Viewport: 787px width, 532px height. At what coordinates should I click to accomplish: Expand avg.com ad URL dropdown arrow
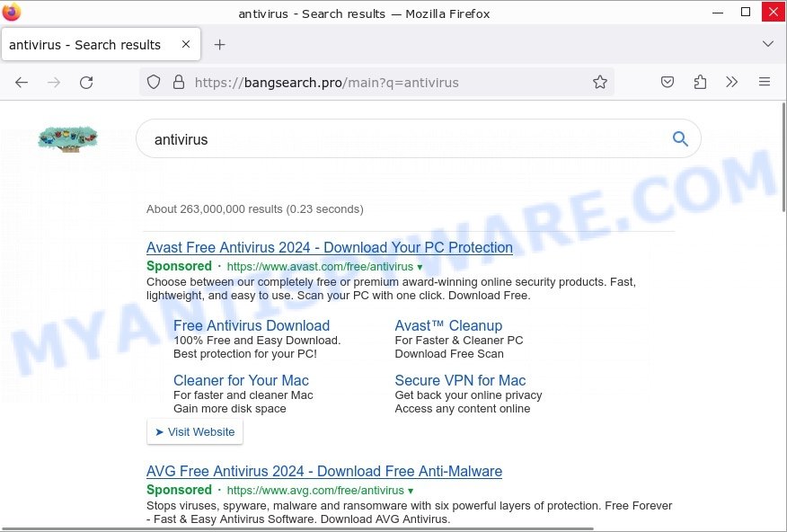(411, 491)
